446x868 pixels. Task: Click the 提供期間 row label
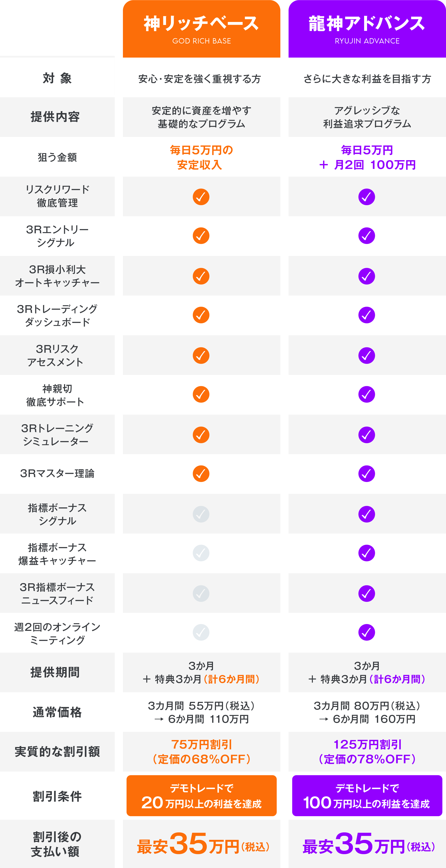coord(55,672)
